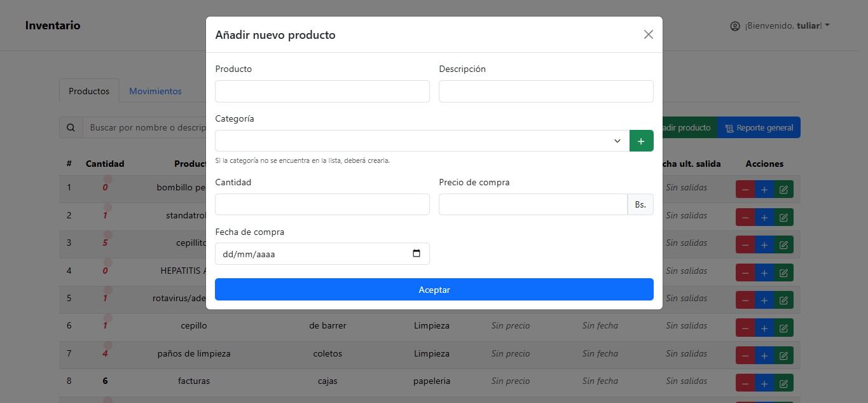Click green edit button for row 6
Image resolution: width=868 pixels, height=403 pixels.
click(x=783, y=328)
